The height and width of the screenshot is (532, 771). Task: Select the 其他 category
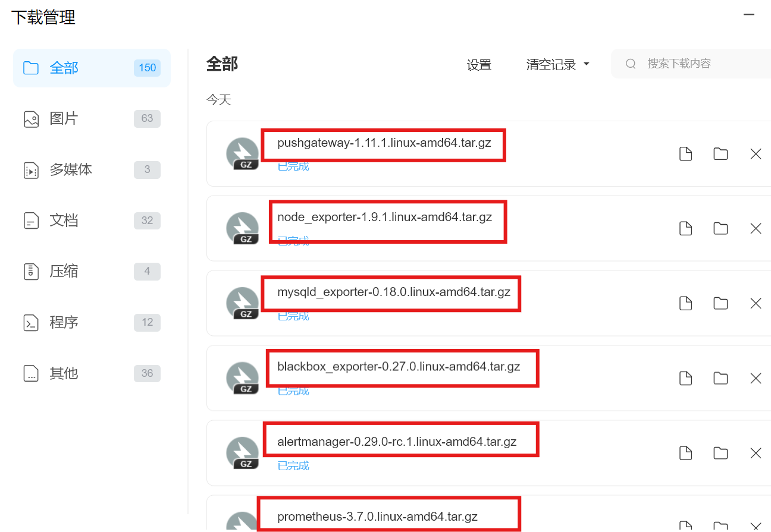point(92,373)
